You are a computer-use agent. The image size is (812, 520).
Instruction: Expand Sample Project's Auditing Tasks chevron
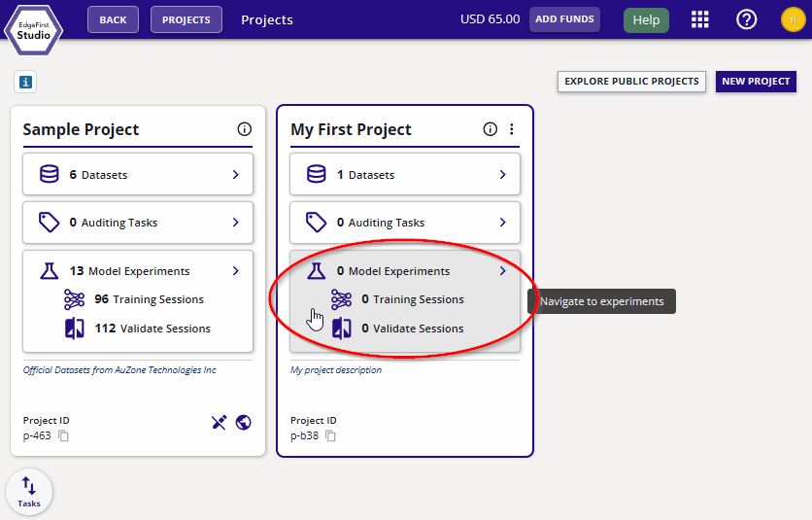coord(235,223)
